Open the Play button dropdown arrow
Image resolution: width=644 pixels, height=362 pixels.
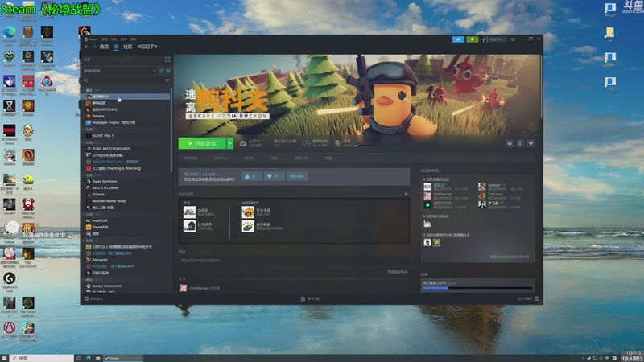pyautogui.click(x=230, y=143)
